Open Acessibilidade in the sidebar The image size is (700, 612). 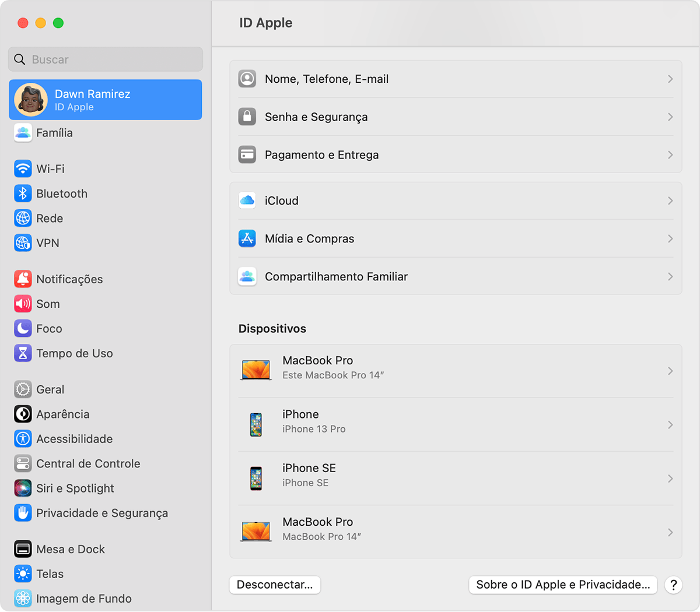click(x=74, y=439)
